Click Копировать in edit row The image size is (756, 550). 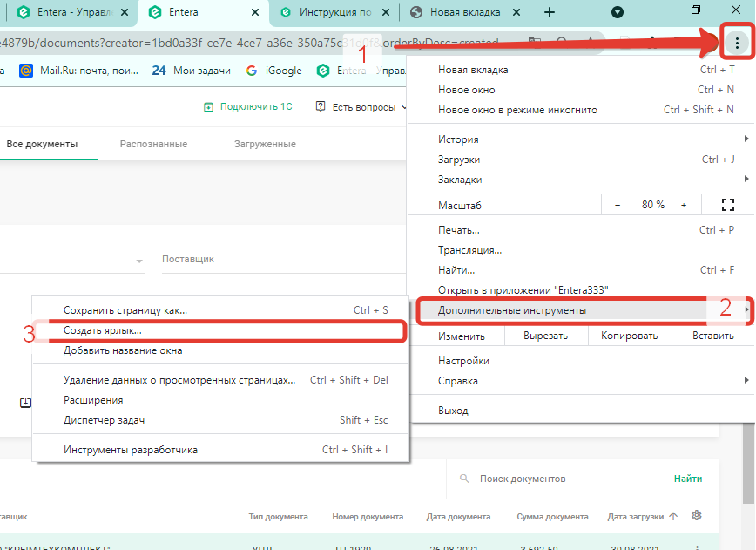click(629, 336)
